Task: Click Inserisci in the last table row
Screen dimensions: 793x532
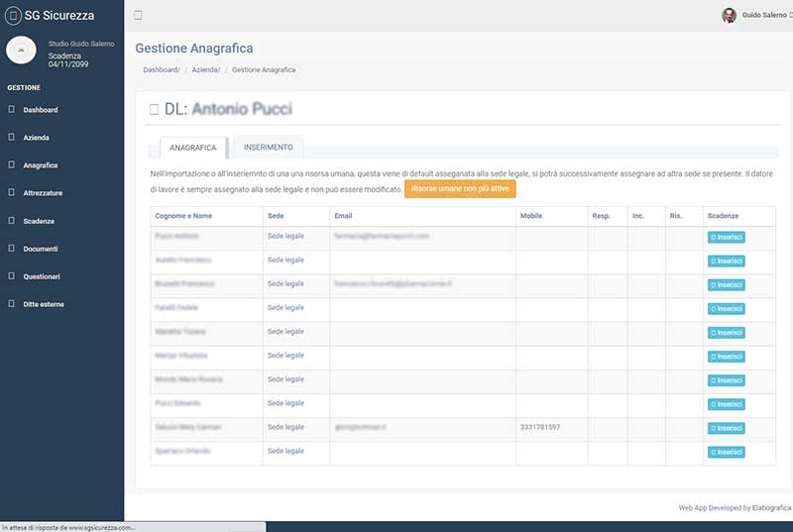Action: 727,452
